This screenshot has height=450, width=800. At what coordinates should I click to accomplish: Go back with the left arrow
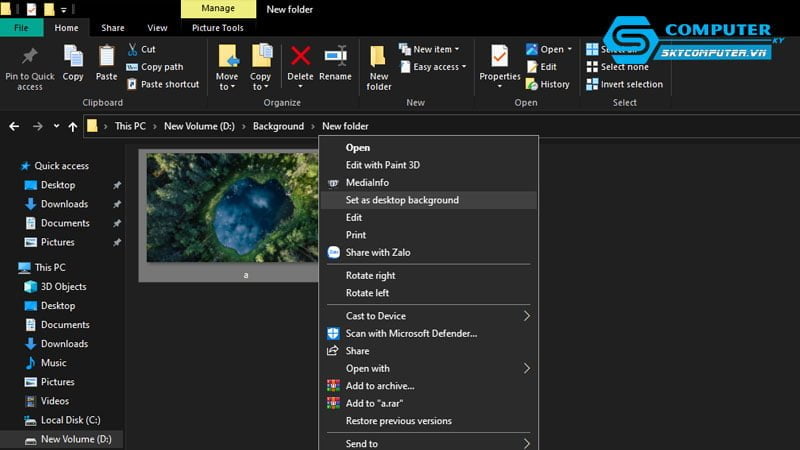pos(14,126)
